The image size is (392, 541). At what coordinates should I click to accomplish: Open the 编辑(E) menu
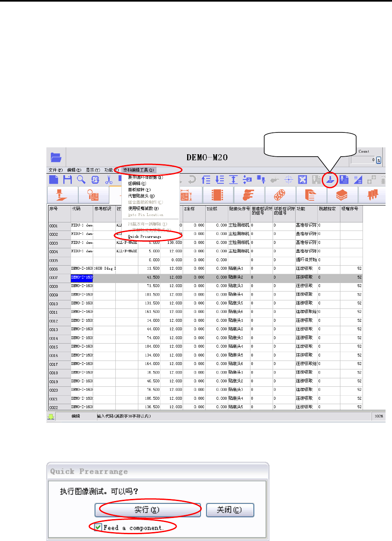(x=74, y=170)
